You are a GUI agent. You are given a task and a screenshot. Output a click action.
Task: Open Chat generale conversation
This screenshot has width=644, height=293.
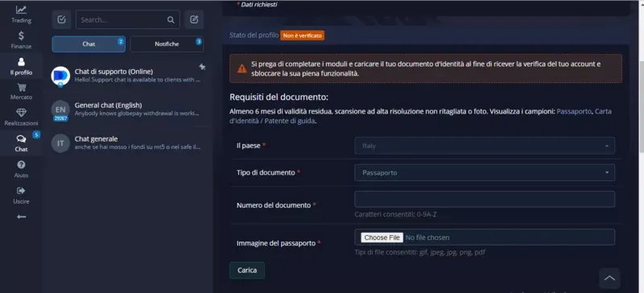pos(128,143)
